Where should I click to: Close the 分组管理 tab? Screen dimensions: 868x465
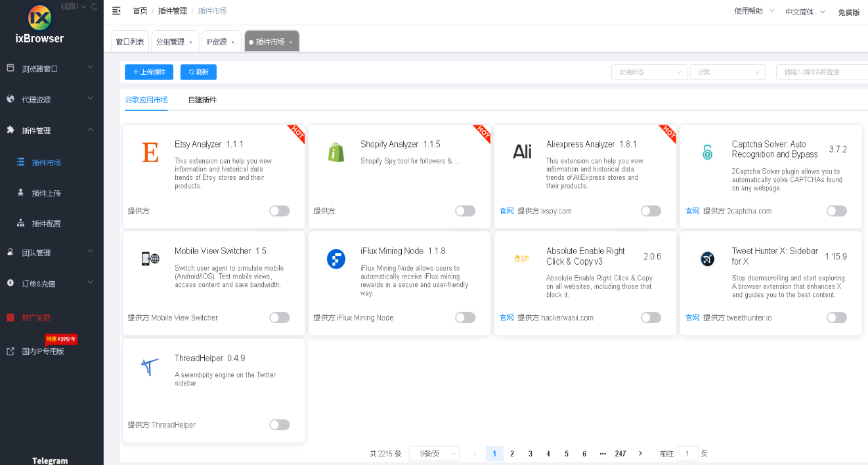pyautogui.click(x=190, y=42)
